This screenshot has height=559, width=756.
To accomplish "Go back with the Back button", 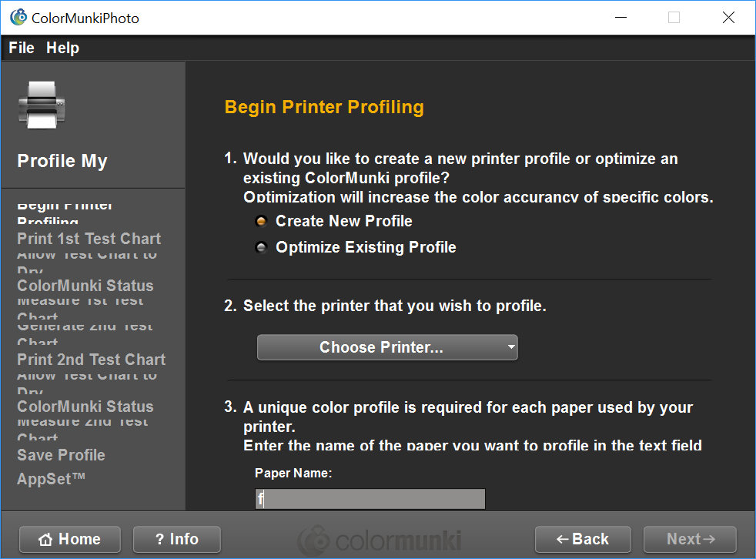I will click(583, 539).
